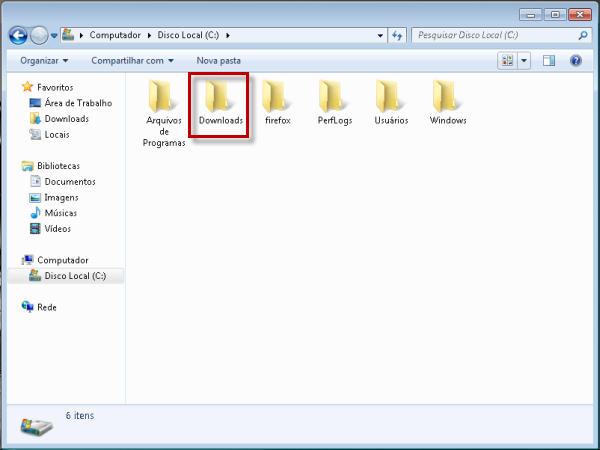
Task: Open the Downloads folder icon
Action: pyautogui.click(x=220, y=97)
